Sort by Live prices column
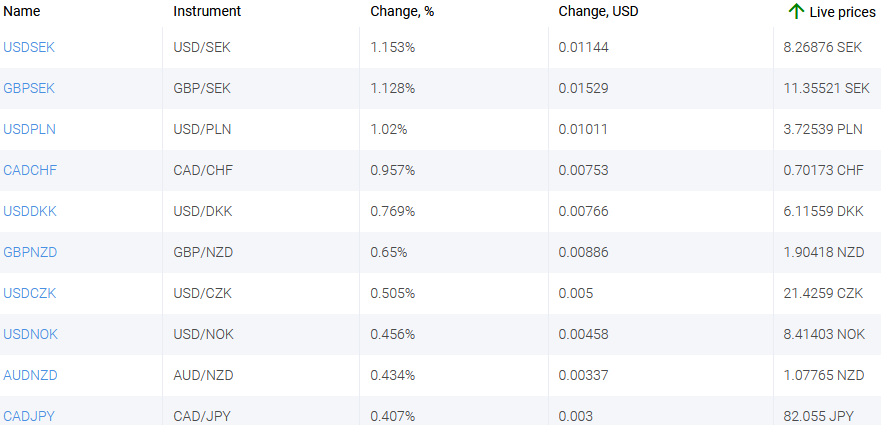The width and height of the screenshot is (881, 425). (x=842, y=12)
